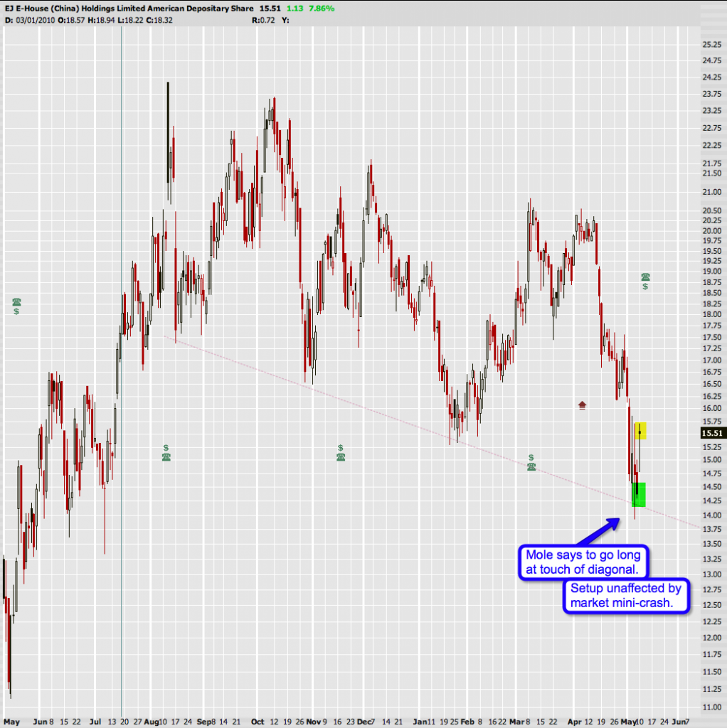Open the dollar-and-phone event marker in mid-August
Screen dimensions: 727x728
pyautogui.click(x=166, y=452)
